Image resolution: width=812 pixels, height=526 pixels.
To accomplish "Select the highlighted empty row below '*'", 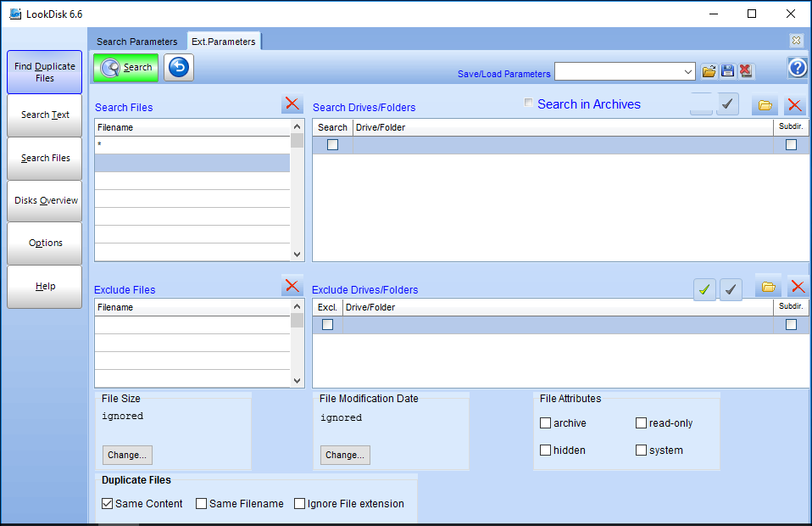I will point(192,163).
